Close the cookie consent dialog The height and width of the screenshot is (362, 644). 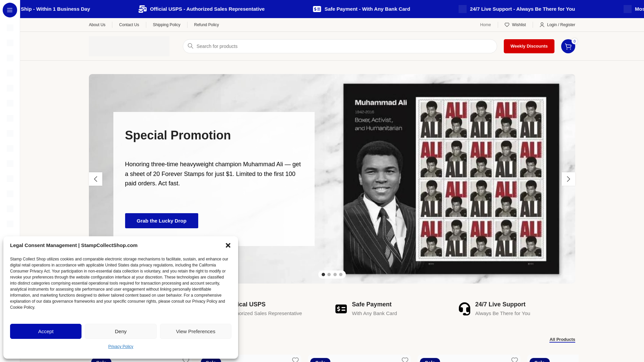228,245
